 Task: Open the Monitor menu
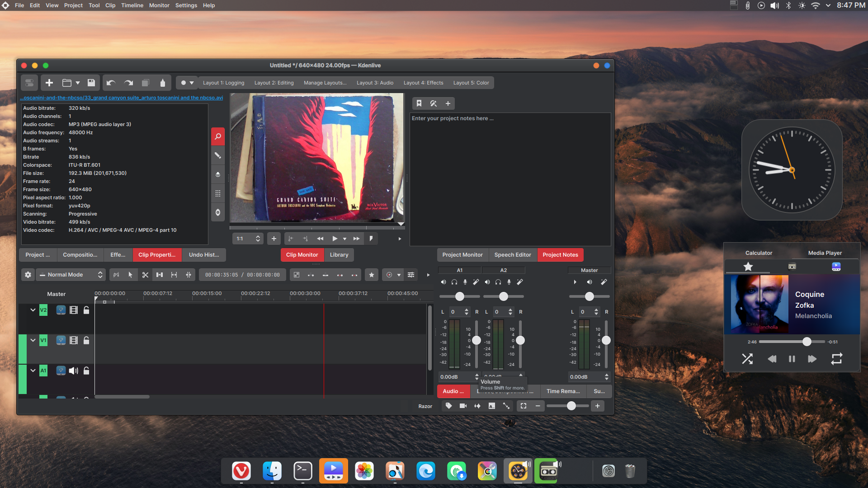coord(159,5)
